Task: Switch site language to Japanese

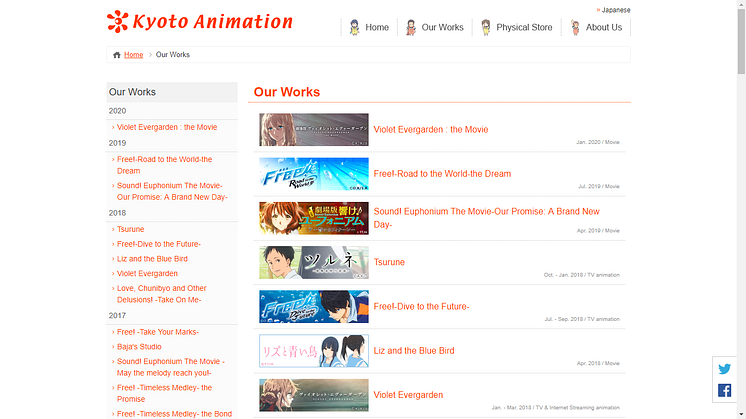Action: click(x=615, y=9)
